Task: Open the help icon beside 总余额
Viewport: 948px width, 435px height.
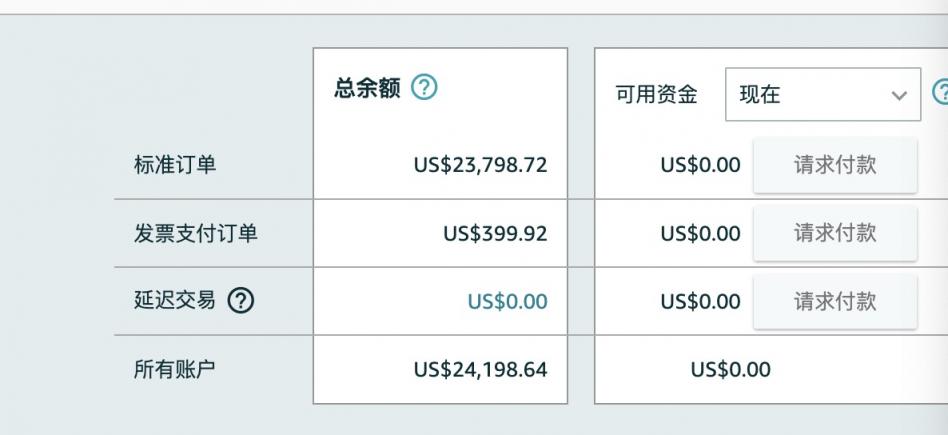Action: [424, 88]
